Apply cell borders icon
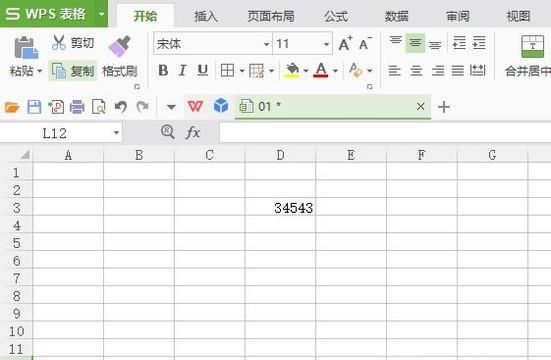Image resolution: width=551 pixels, height=360 pixels. coord(227,71)
